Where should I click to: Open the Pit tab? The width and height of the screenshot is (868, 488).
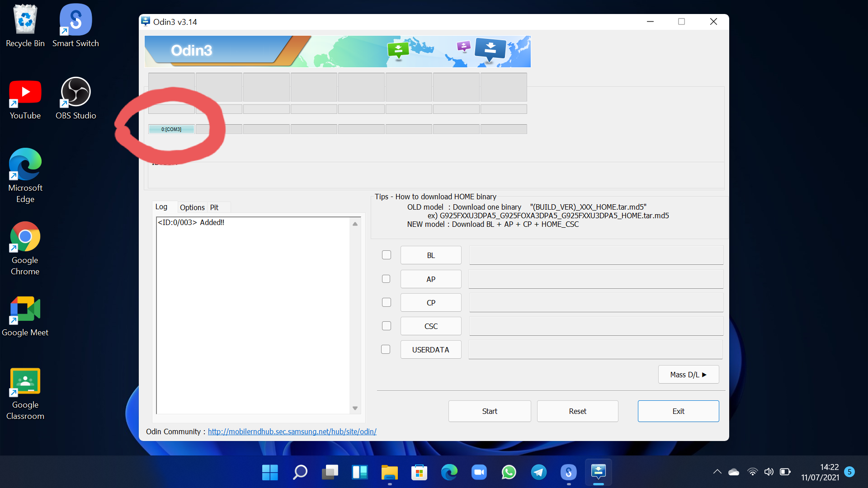click(215, 207)
